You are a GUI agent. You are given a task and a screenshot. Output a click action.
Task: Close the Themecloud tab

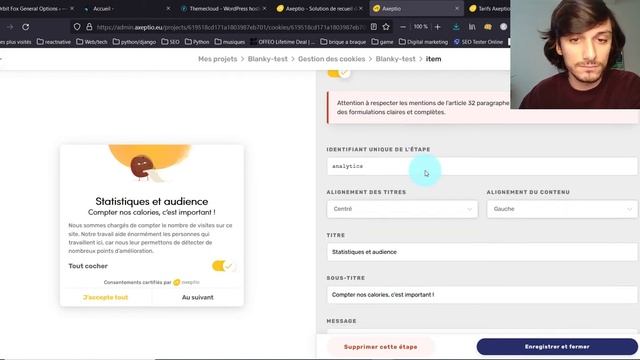click(x=264, y=9)
